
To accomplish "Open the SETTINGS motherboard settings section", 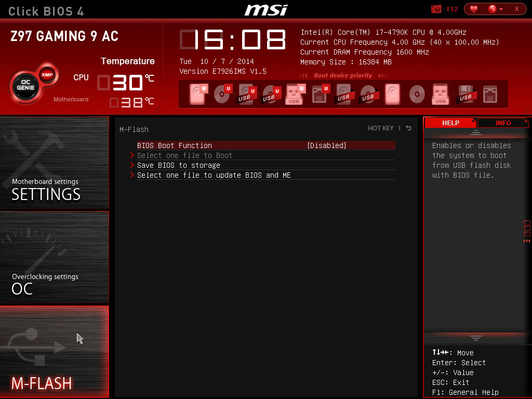I will coord(55,163).
